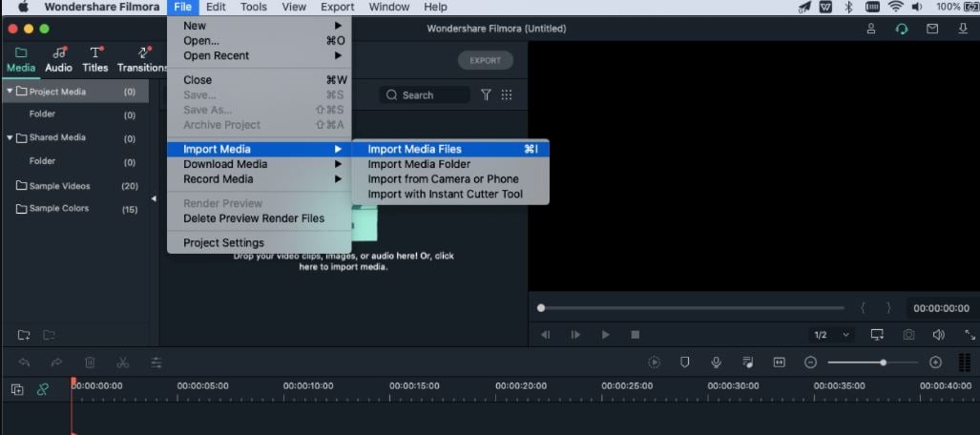
Task: Open the Edit menu in menu bar
Action: [x=216, y=7]
